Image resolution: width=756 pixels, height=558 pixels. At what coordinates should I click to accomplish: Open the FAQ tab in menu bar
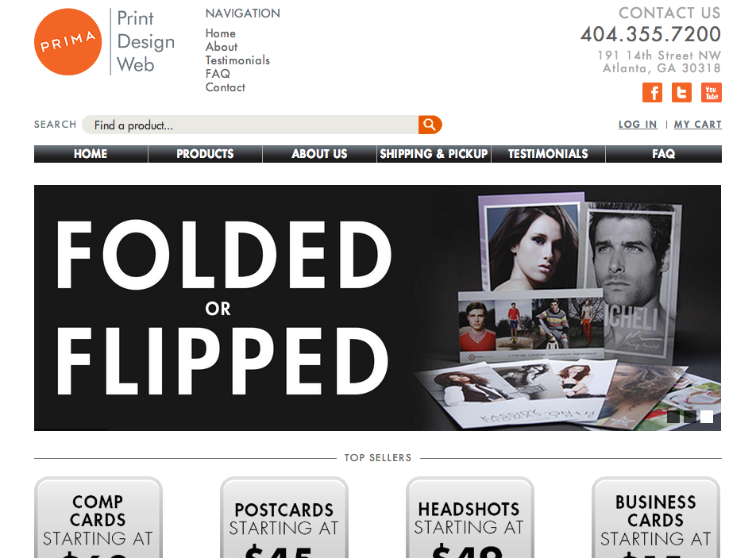pos(663,154)
